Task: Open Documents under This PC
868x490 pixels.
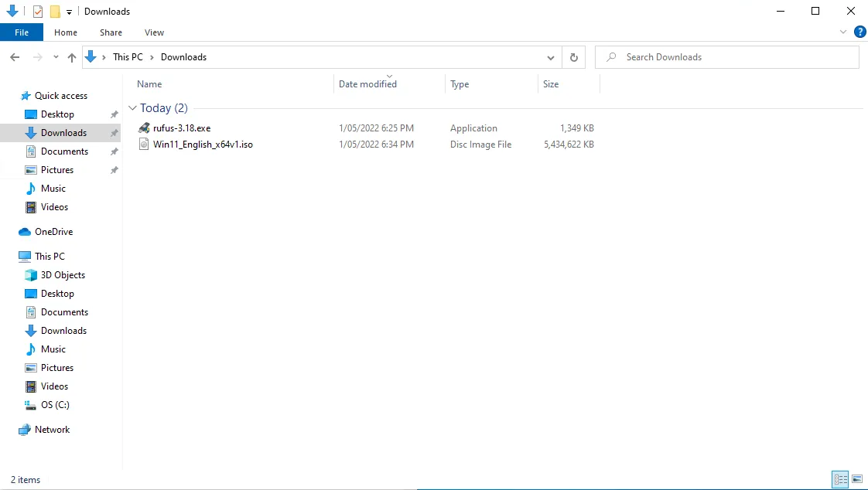Action: coord(64,312)
